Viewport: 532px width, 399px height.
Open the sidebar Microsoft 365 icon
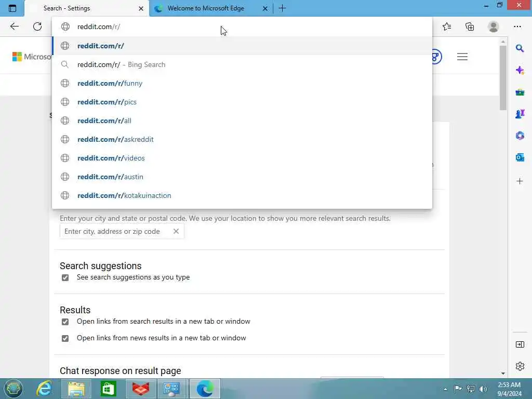click(x=520, y=136)
